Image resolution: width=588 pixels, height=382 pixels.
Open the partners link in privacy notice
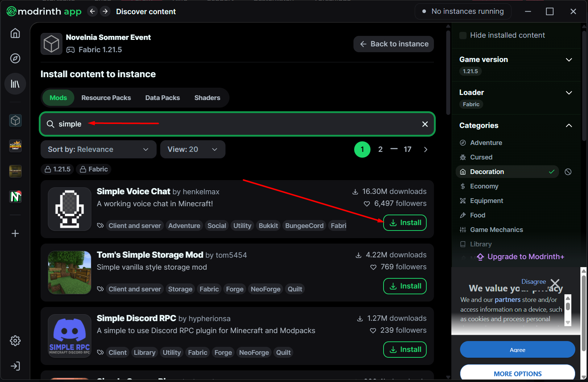[508, 300]
